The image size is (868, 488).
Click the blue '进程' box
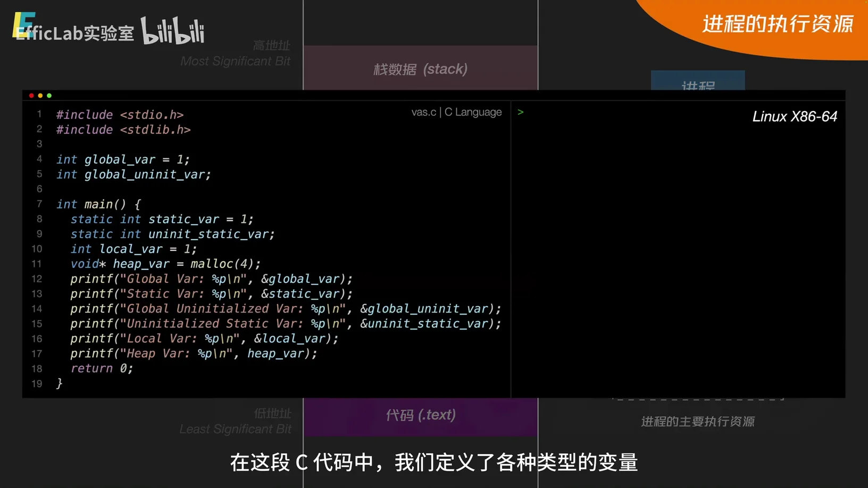(x=697, y=81)
